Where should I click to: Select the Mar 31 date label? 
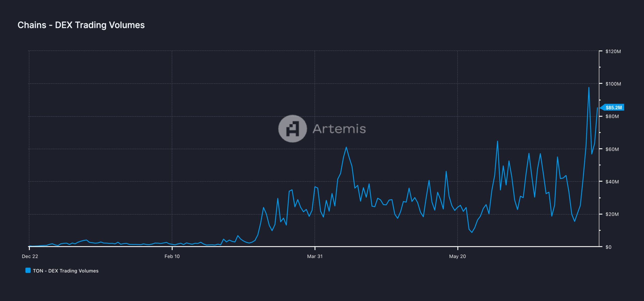click(315, 256)
